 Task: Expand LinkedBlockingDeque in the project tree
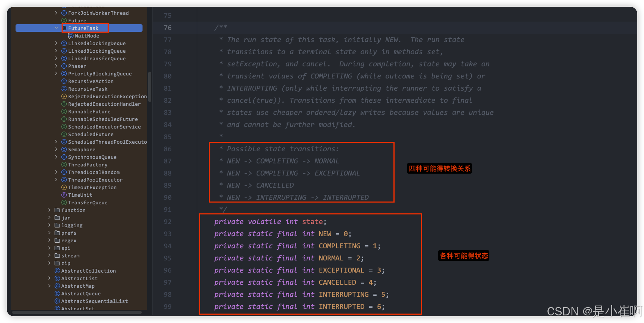click(x=56, y=43)
